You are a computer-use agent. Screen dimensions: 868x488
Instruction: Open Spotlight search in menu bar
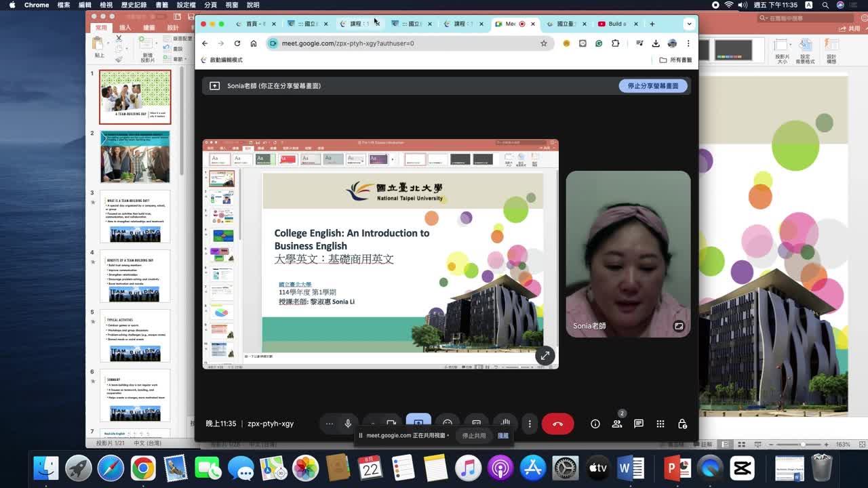click(825, 5)
